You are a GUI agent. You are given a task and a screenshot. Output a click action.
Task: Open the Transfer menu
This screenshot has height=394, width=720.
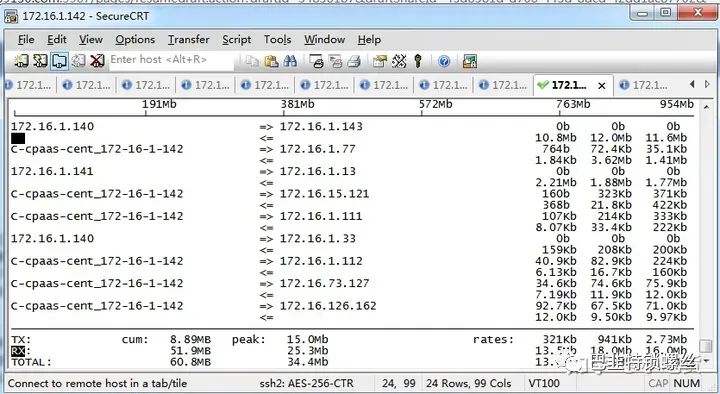pyautogui.click(x=189, y=39)
